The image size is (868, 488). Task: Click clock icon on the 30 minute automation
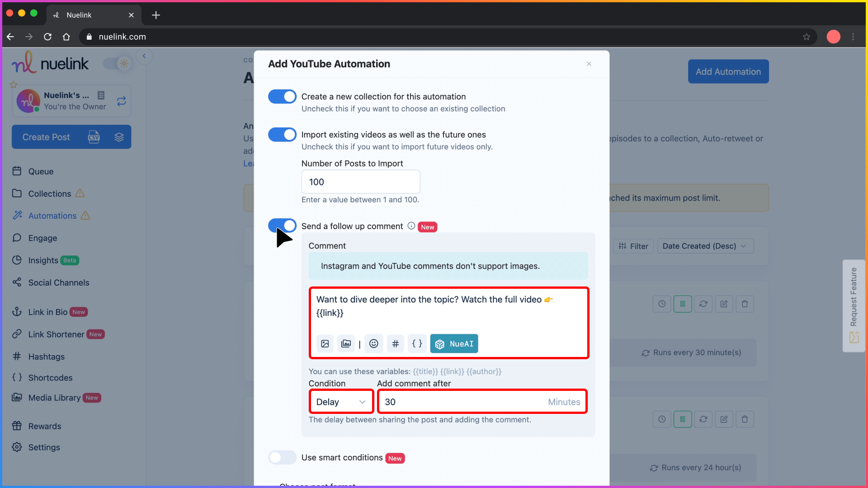coord(662,304)
